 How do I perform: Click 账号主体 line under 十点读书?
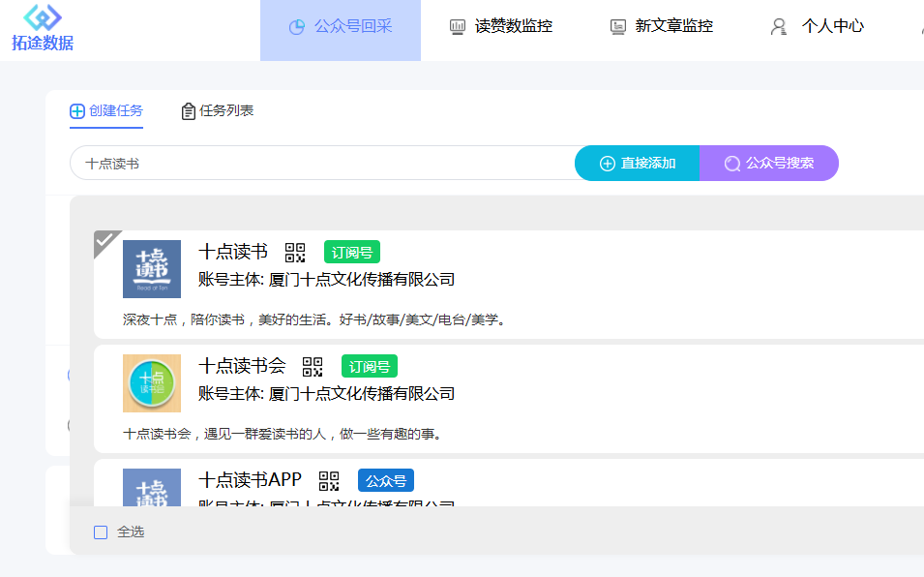click(x=326, y=280)
